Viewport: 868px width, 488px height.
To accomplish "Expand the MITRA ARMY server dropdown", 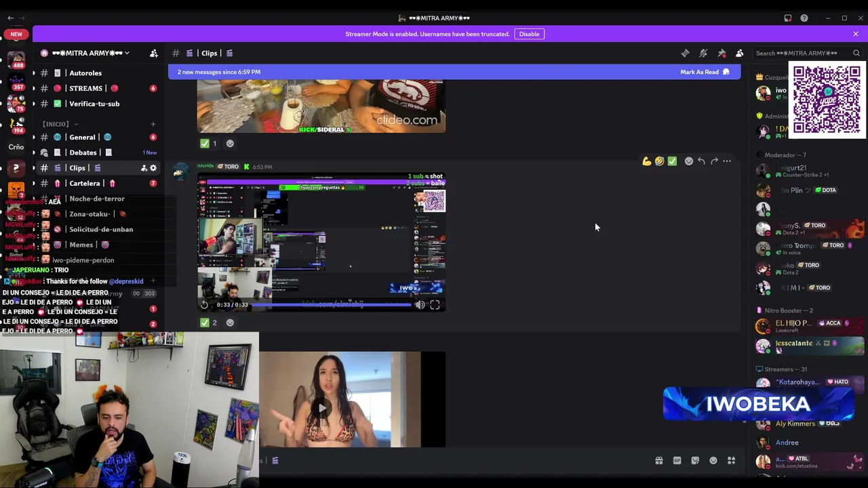I will tap(127, 53).
